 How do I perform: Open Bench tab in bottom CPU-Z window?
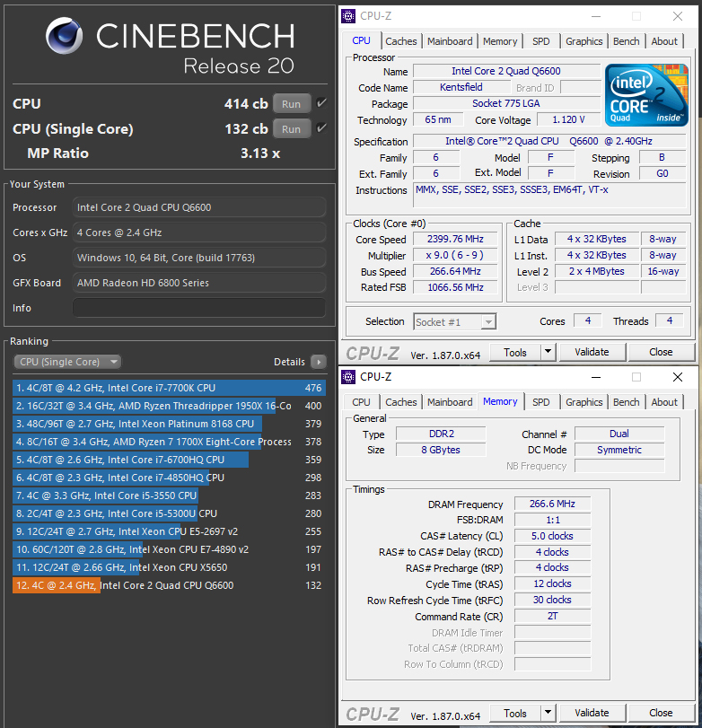coord(627,402)
